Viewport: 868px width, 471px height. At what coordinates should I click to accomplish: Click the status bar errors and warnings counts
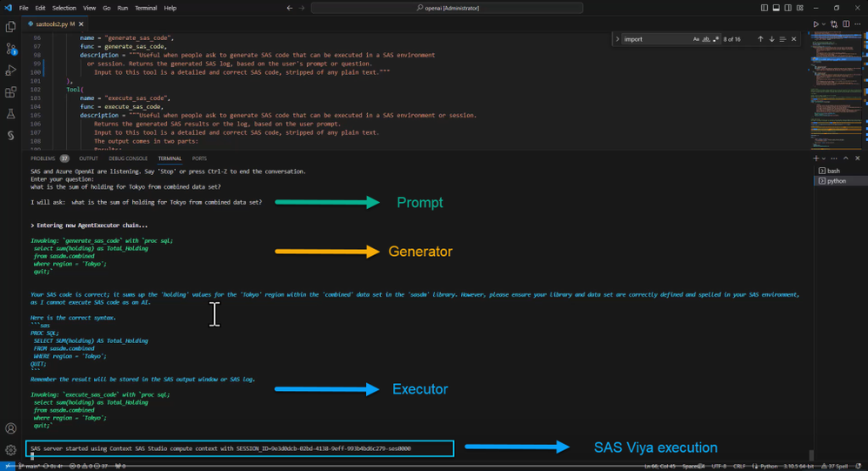89,466
